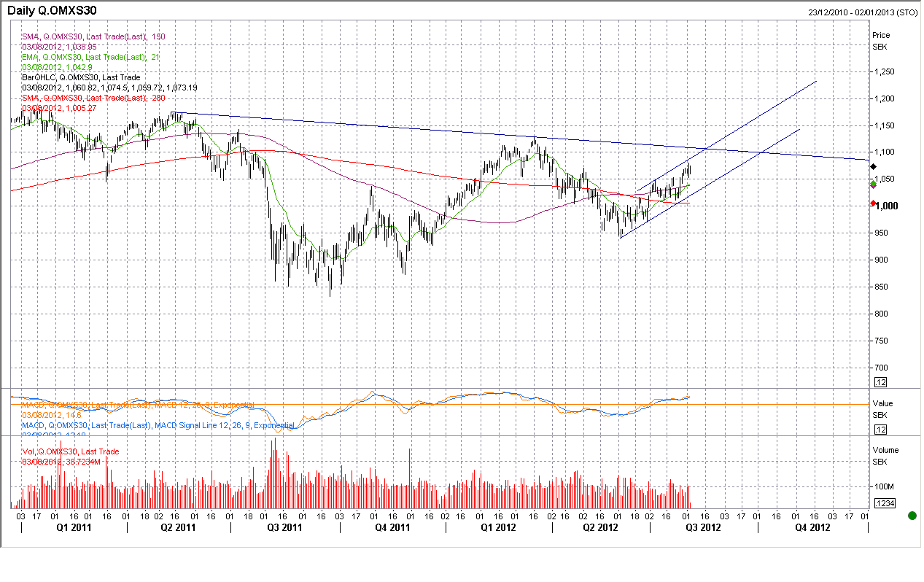Click the black last price diamond marker
The height and width of the screenshot is (582, 924).
pos(874,167)
